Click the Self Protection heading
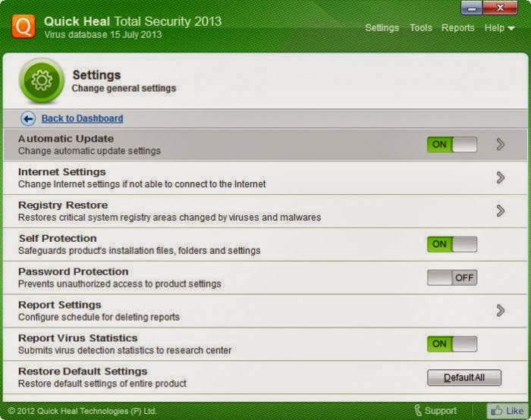 click(x=58, y=238)
